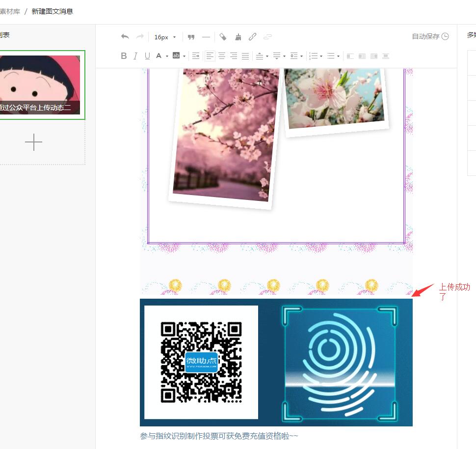Open numbered list style dropdown
476x449 pixels.
coord(321,56)
